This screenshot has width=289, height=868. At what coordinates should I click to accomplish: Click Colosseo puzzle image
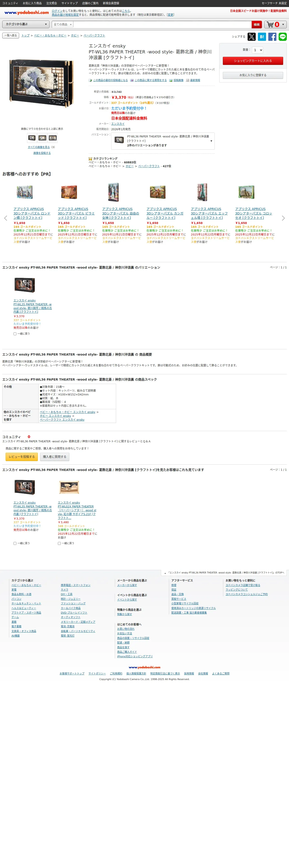247,192
